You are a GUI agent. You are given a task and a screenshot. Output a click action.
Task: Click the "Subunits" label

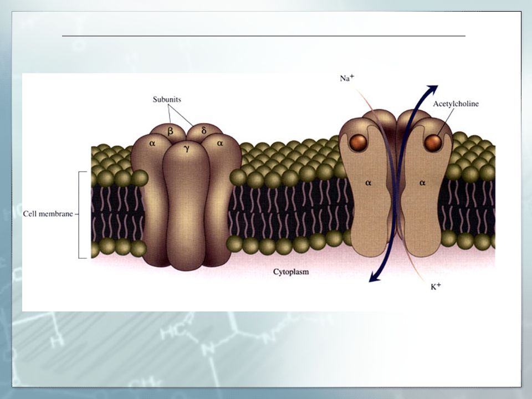167,99
